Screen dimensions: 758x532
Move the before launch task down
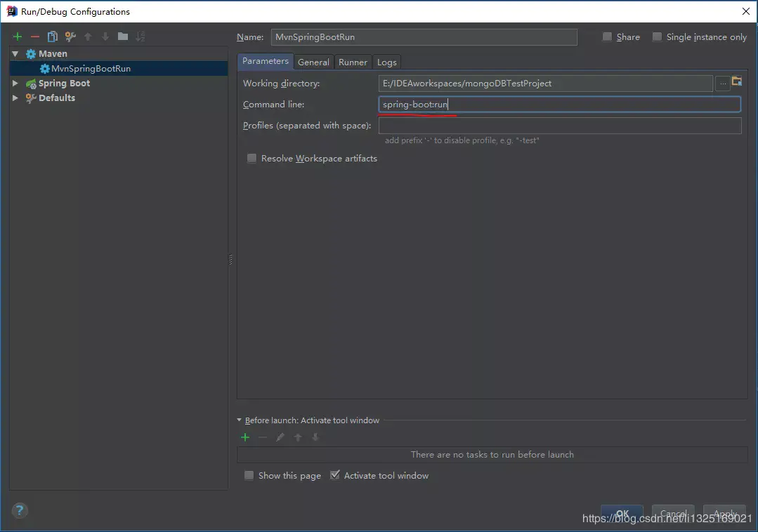(315, 437)
